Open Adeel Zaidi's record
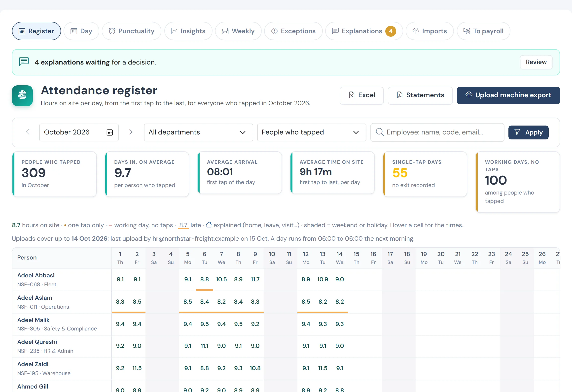This screenshot has width=572, height=392. point(33,364)
